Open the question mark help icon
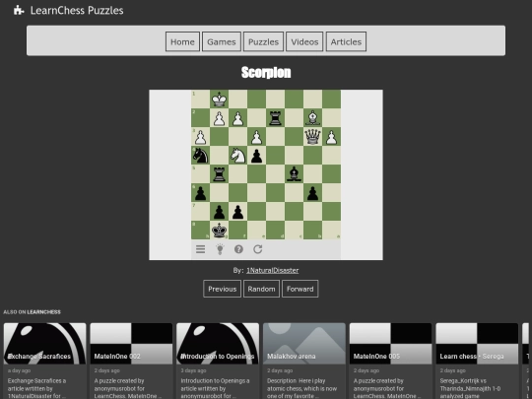Screen dimensions: 532x399 coord(238,249)
